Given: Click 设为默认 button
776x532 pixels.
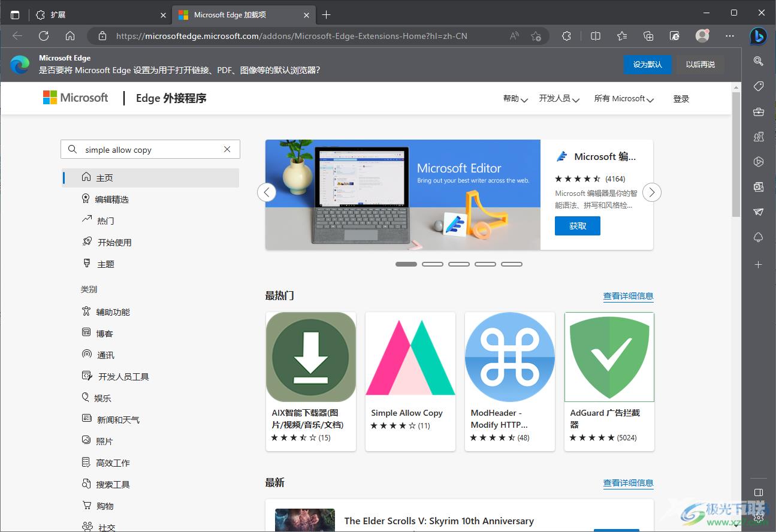Looking at the screenshot, I should (648, 65).
